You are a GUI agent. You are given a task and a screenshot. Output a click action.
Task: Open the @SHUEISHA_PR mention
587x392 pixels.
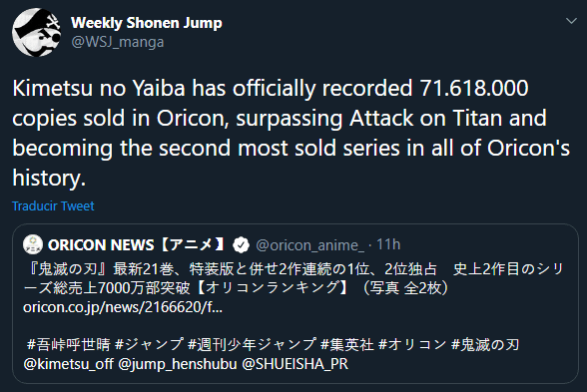295,363
